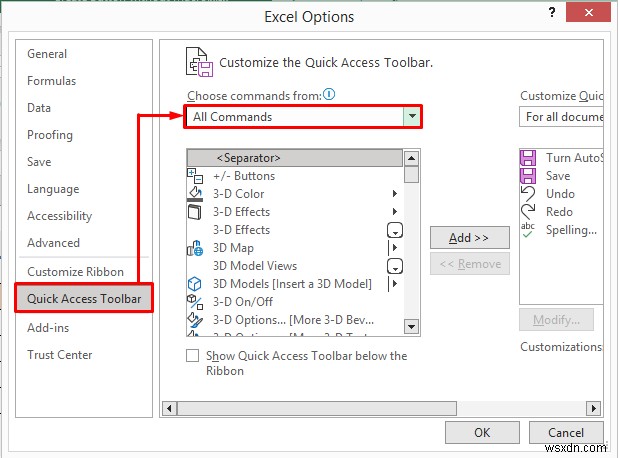Select the +/- Buttons command text
This screenshot has height=458, width=618.
click(244, 176)
